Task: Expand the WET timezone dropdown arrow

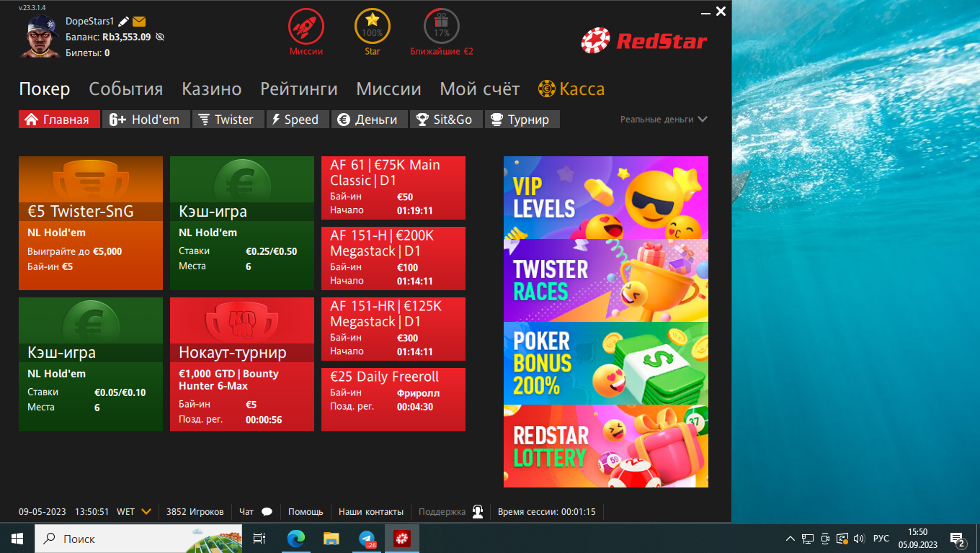Action: [x=146, y=512]
